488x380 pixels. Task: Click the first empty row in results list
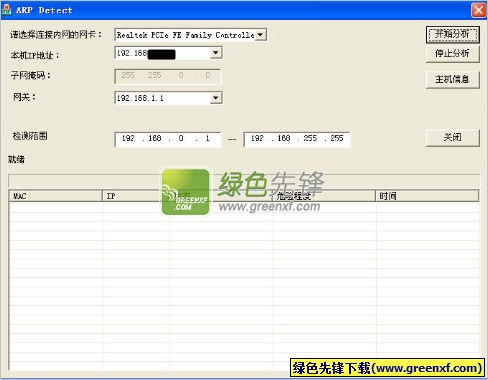[x=244, y=207]
